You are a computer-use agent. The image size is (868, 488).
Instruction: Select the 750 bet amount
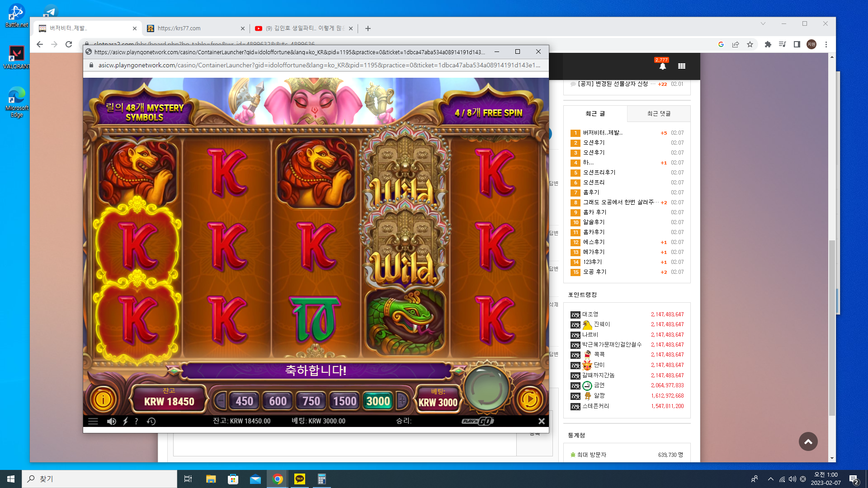[x=311, y=401]
